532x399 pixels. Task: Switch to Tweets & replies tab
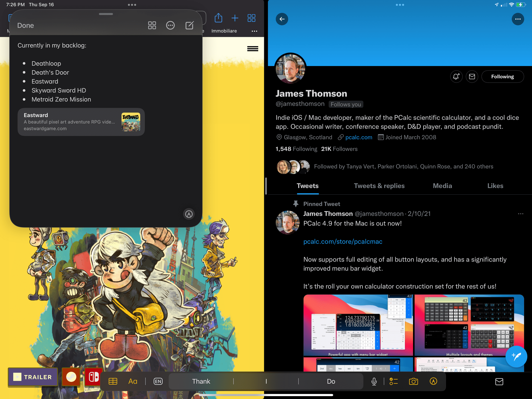[379, 186]
